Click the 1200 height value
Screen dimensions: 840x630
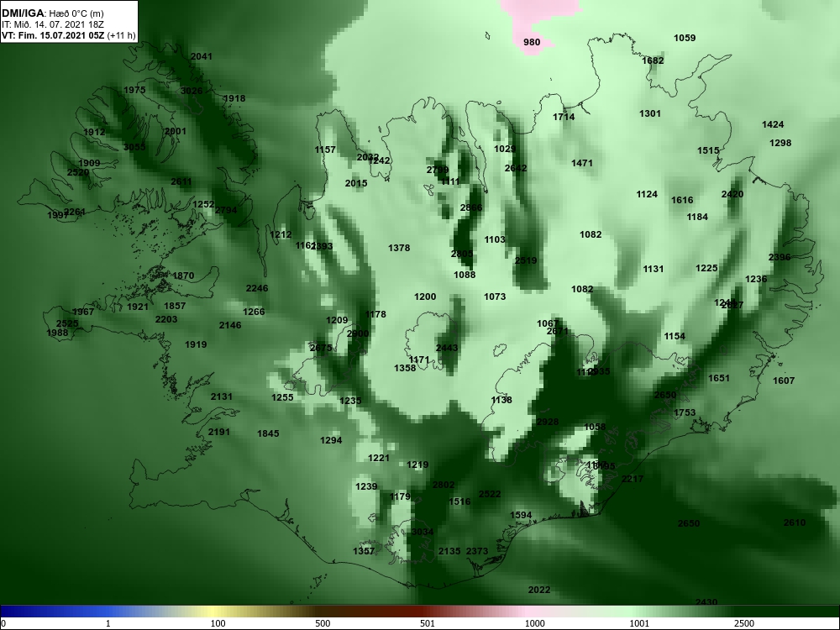coord(425,297)
